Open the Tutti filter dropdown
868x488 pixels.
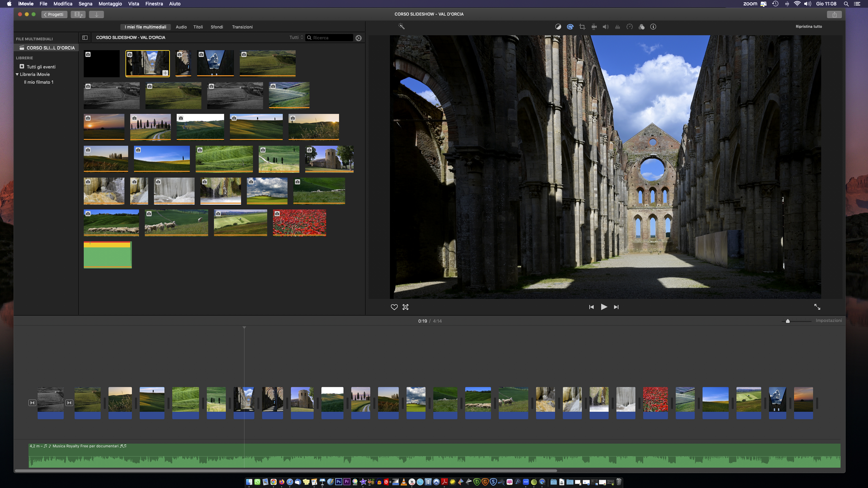coord(296,38)
